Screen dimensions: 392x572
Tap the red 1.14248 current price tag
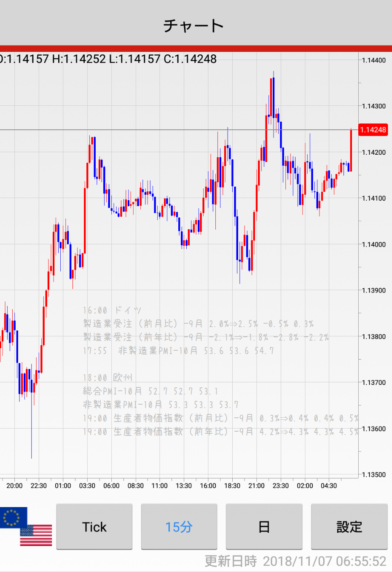(x=373, y=130)
